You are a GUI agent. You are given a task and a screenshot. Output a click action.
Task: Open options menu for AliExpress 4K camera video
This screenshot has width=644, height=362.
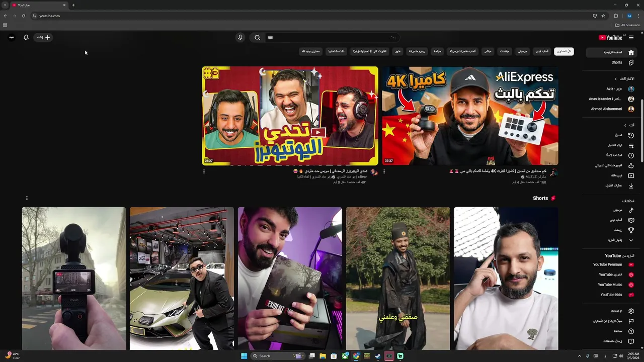coord(384,171)
